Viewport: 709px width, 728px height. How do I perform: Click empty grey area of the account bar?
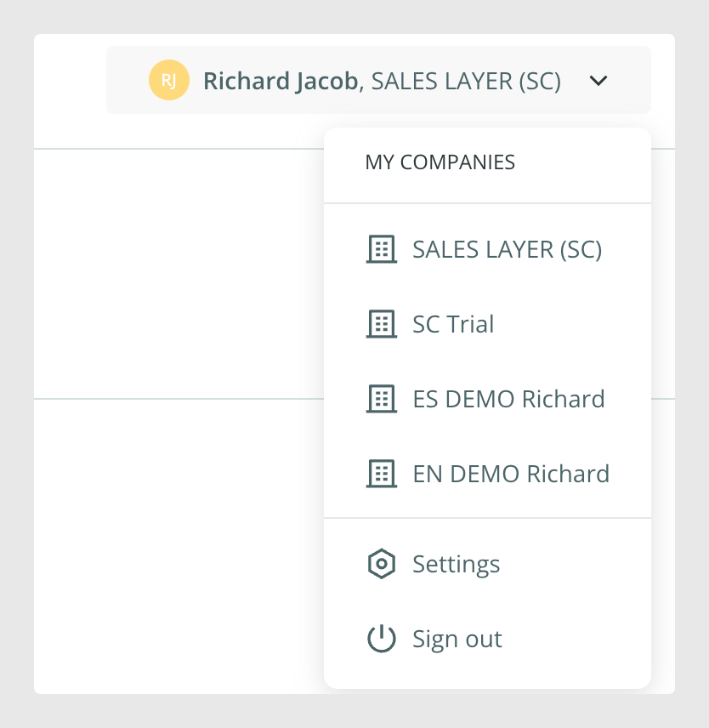click(631, 80)
